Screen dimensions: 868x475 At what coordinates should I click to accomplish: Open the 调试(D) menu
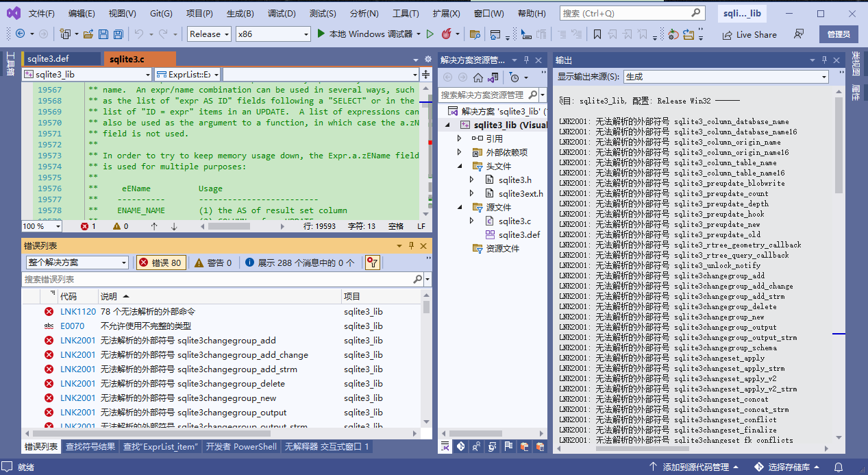[282, 14]
